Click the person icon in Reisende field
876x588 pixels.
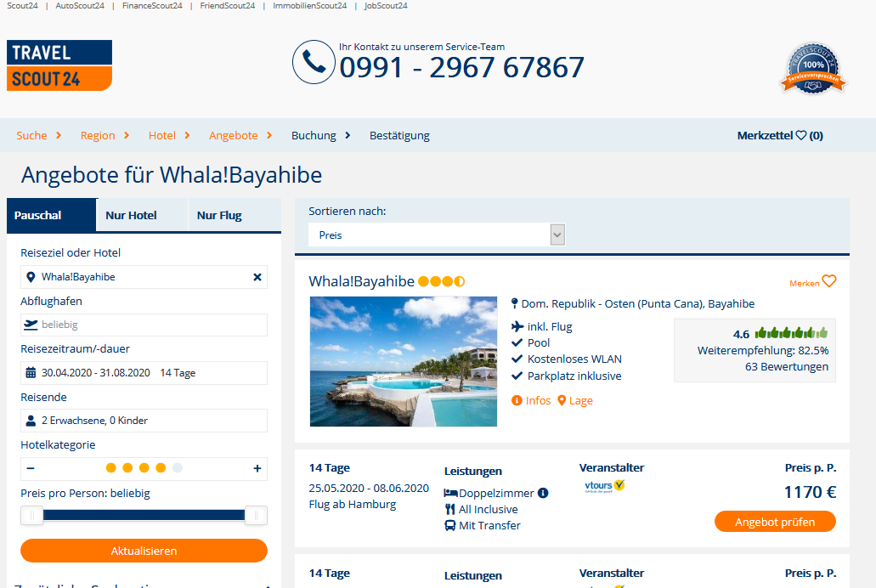coord(31,421)
